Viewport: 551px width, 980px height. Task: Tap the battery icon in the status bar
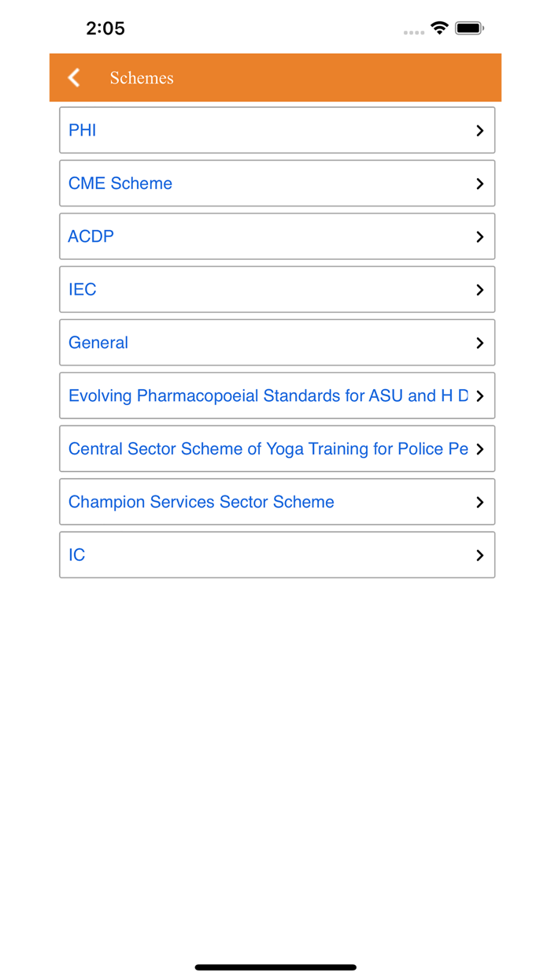pyautogui.click(x=469, y=28)
